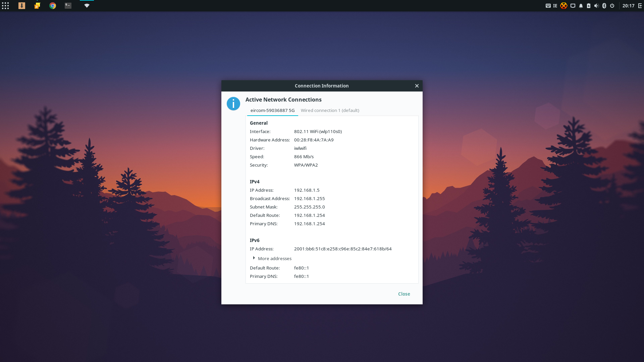Click the blue info icon in the dialog
This screenshot has height=362, width=644.
pyautogui.click(x=233, y=104)
